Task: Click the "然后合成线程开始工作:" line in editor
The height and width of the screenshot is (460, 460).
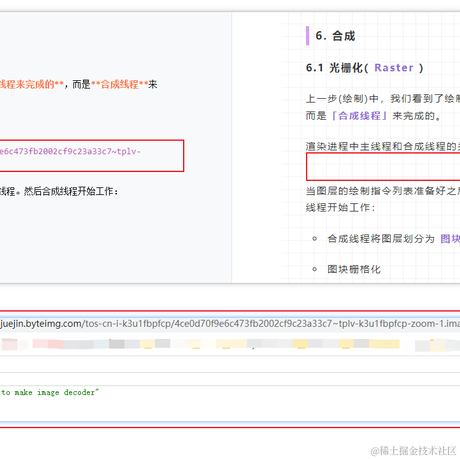Action: 71,191
